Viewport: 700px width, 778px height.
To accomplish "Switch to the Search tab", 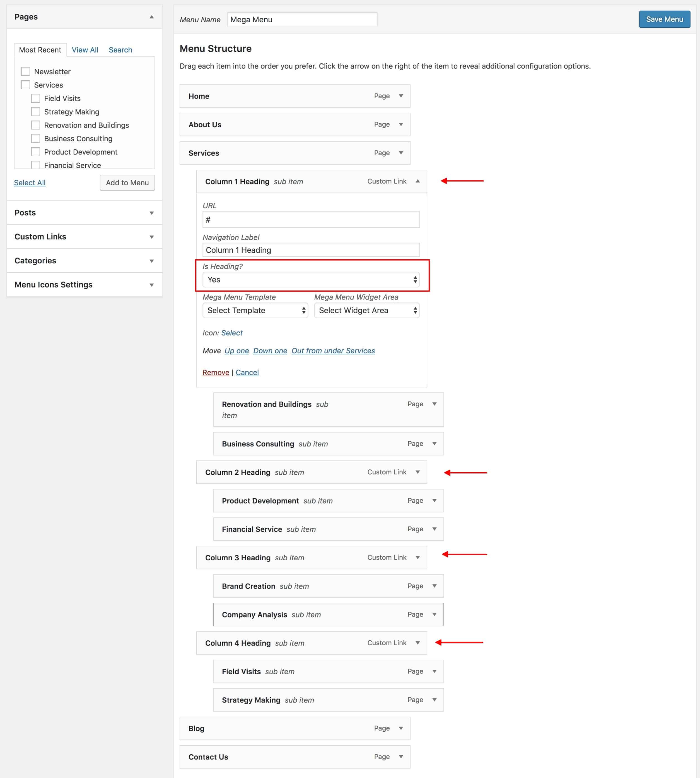I will click(120, 50).
